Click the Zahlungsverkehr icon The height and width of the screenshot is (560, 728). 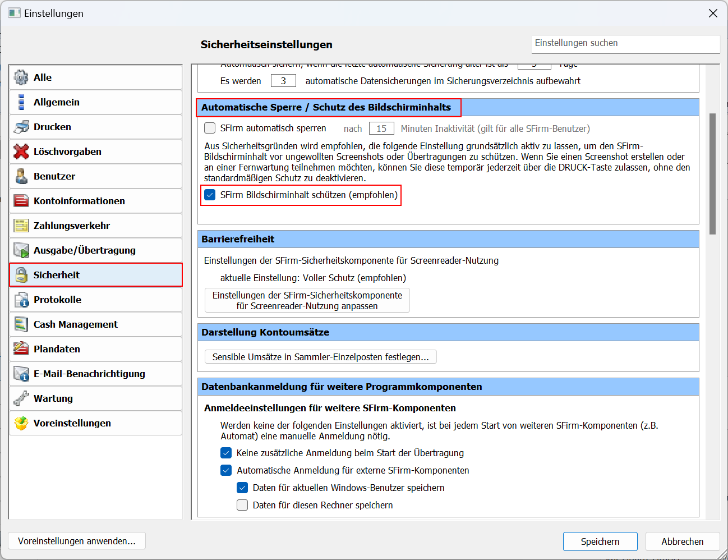(x=21, y=226)
